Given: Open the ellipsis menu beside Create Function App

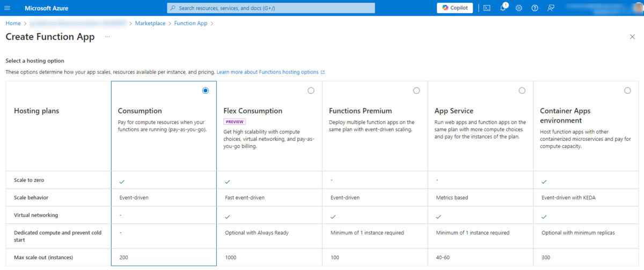Looking at the screenshot, I should [107, 36].
